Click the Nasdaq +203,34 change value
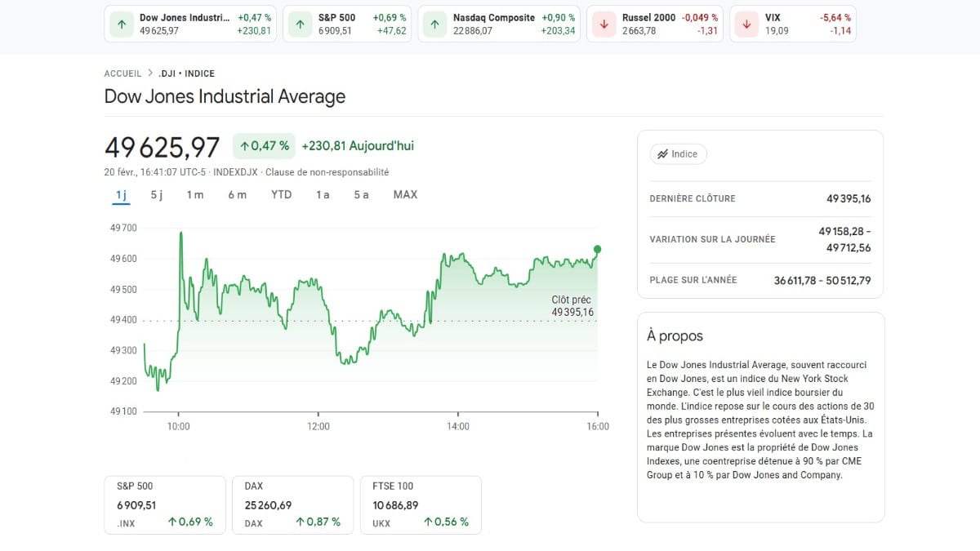 click(x=558, y=31)
